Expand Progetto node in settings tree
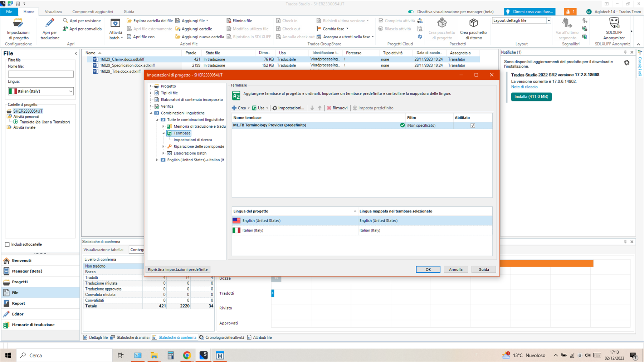Screen dimensions: 644x362 pos(151,86)
